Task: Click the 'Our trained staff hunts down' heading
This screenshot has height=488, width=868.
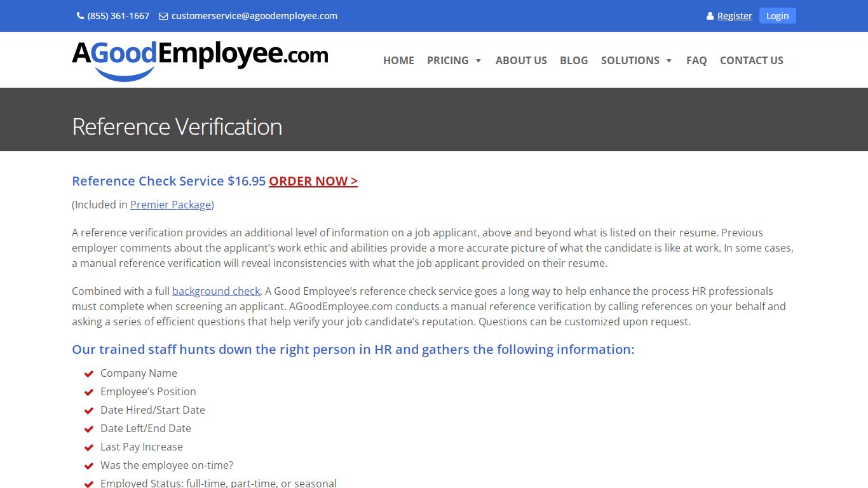Action: coord(353,349)
